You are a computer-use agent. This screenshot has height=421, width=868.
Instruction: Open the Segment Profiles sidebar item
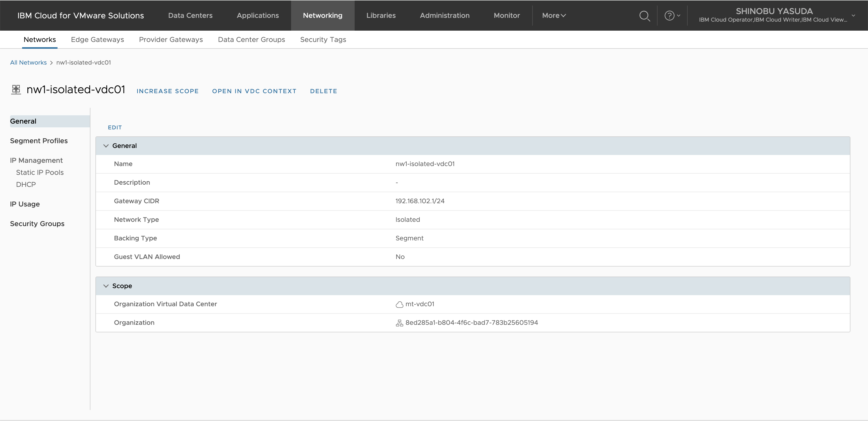pos(39,141)
